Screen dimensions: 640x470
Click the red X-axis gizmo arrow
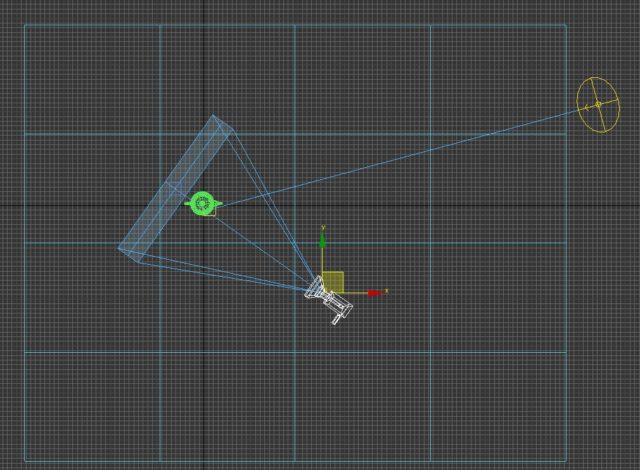[376, 293]
